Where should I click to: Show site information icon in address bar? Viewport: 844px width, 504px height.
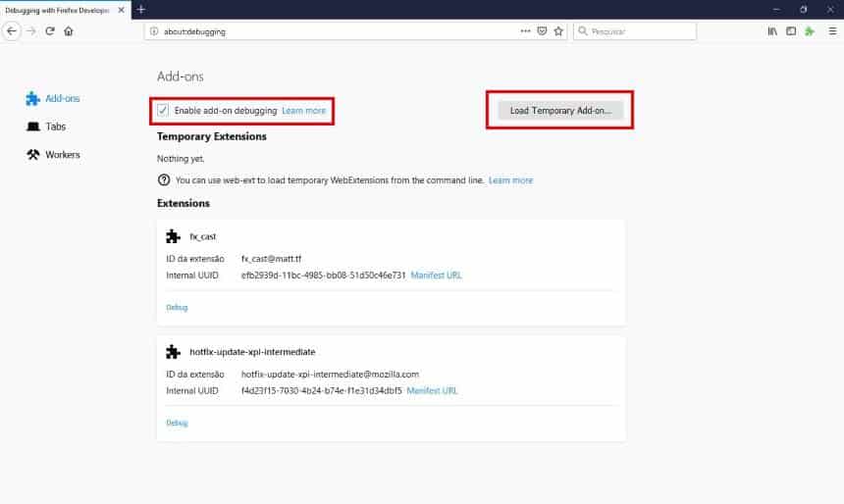coord(154,31)
